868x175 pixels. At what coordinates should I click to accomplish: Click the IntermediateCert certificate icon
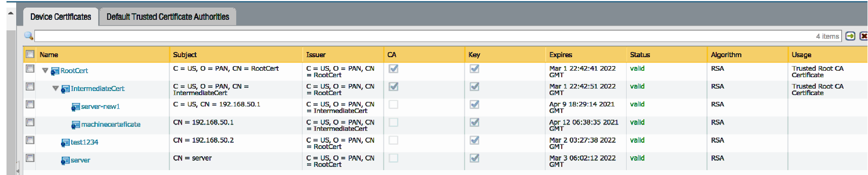coord(65,89)
